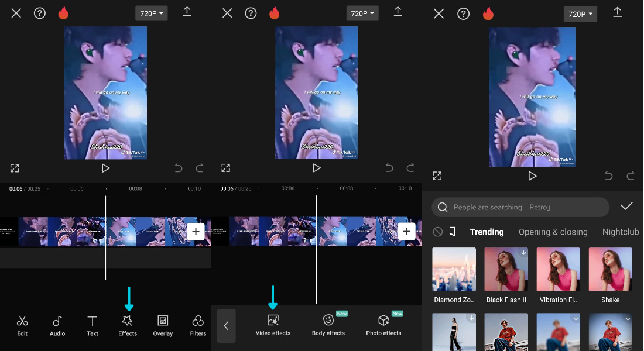
Task: Switch to the Trending tab
Action: [x=487, y=232]
